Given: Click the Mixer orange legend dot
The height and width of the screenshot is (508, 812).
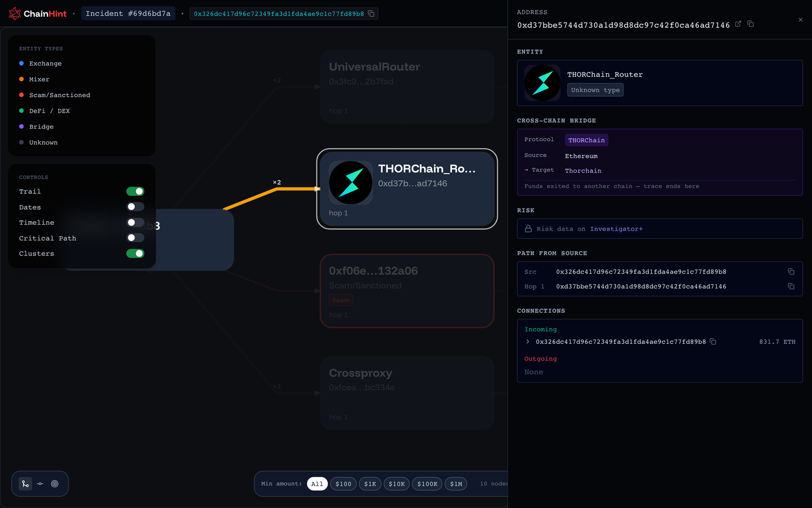Looking at the screenshot, I should [21, 79].
